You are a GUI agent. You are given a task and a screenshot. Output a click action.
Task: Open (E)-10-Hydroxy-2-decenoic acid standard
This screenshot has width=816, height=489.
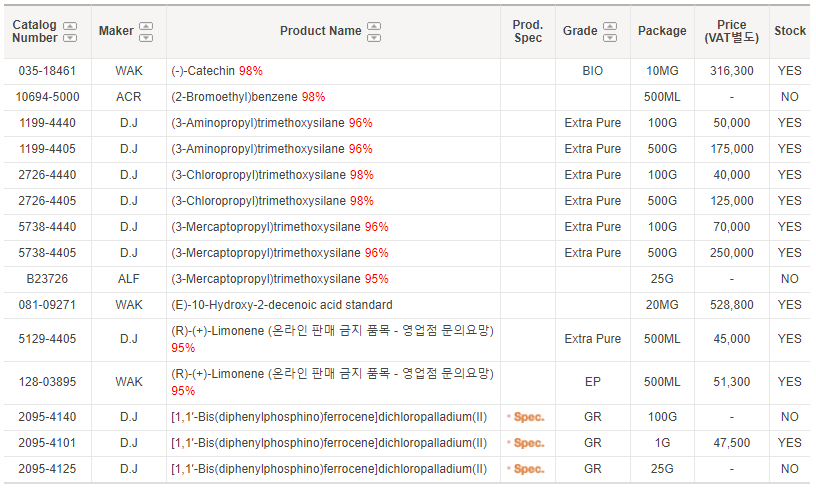282,305
